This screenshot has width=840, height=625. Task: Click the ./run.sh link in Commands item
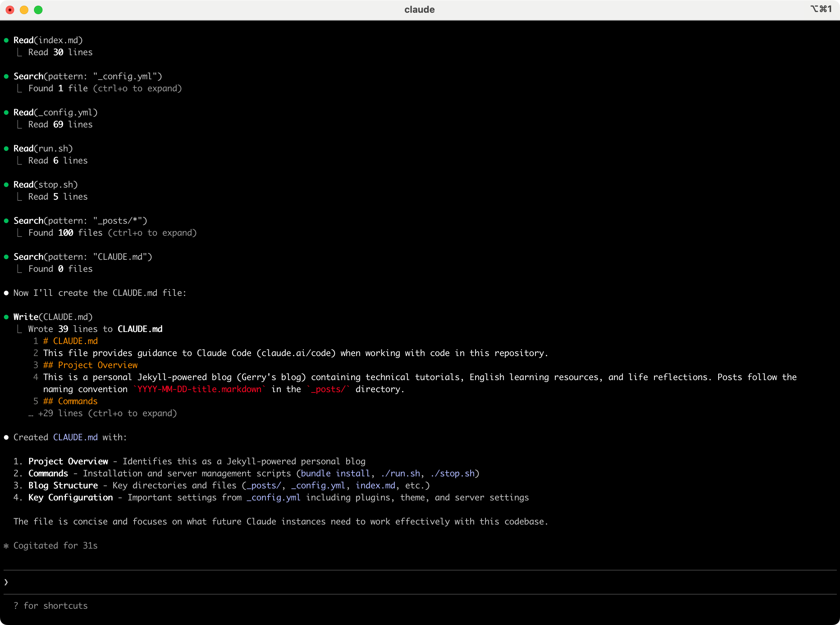tap(401, 474)
